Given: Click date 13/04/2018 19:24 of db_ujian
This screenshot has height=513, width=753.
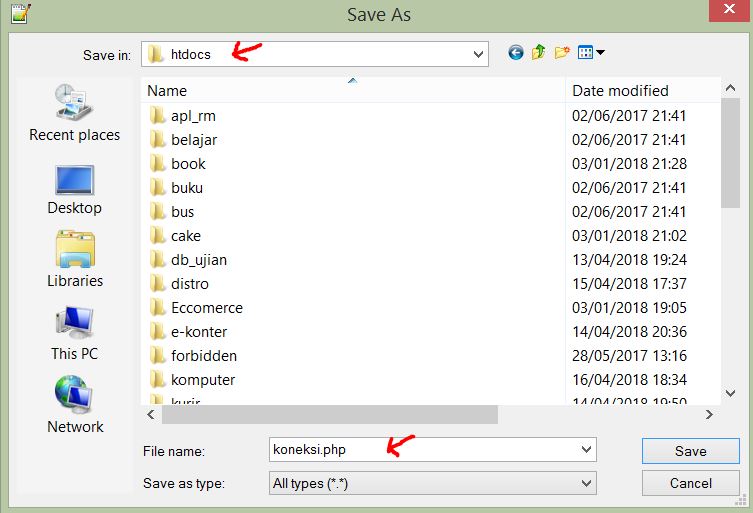Looking at the screenshot, I should (629, 260).
